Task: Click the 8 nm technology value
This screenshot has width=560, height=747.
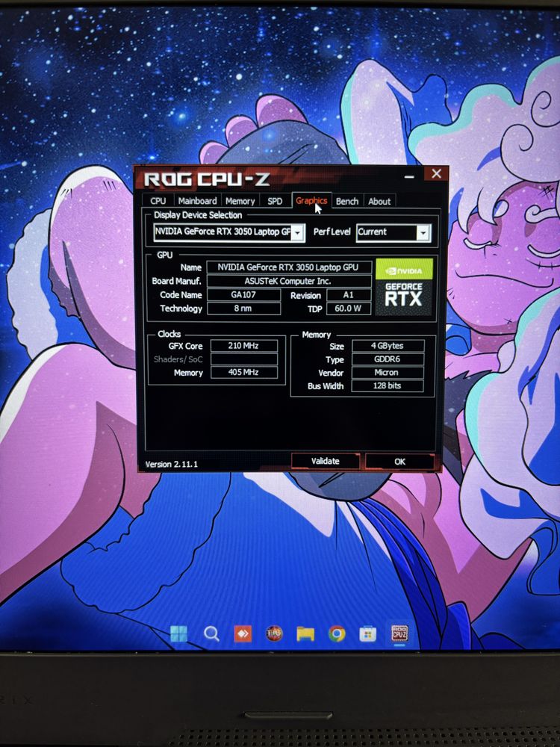Action: pyautogui.click(x=243, y=309)
